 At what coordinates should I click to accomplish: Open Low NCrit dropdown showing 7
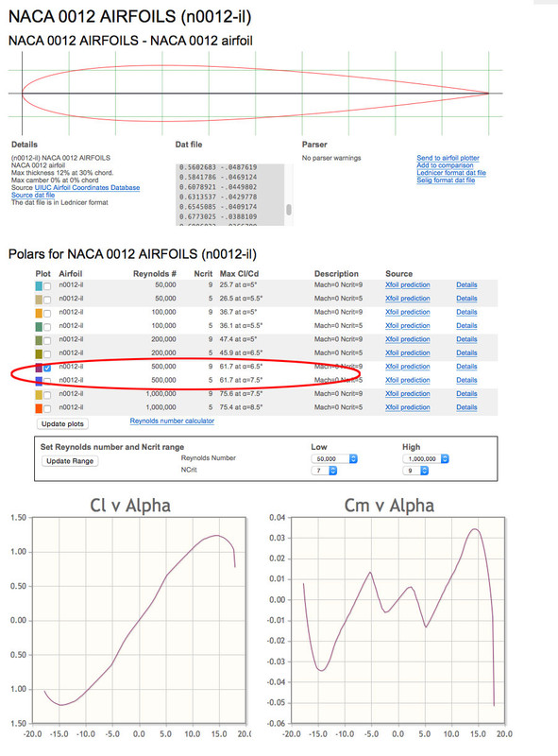324,471
